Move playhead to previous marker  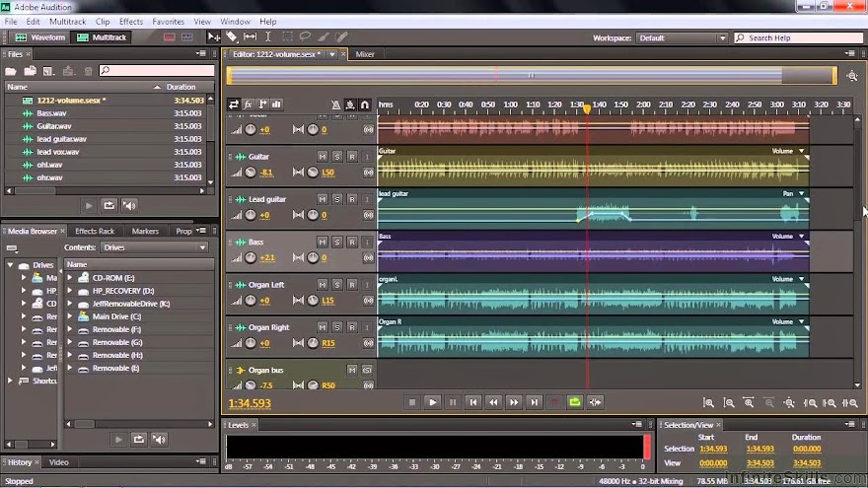coord(472,402)
